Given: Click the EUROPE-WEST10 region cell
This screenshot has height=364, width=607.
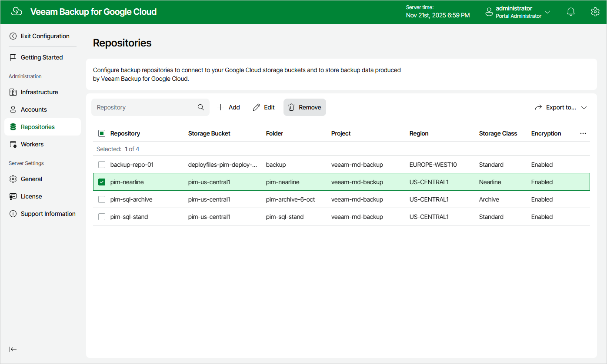Looking at the screenshot, I should pyautogui.click(x=433, y=165).
